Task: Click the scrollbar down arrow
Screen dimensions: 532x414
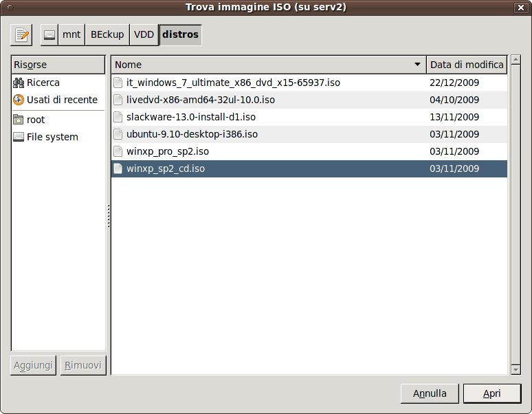Action: [516, 369]
